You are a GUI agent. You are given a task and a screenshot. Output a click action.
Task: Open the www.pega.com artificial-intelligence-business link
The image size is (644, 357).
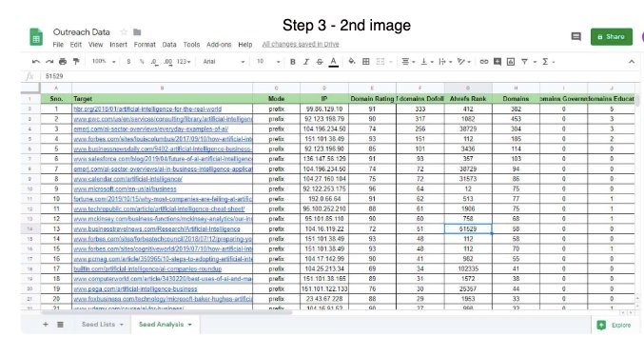pyautogui.click(x=135, y=288)
